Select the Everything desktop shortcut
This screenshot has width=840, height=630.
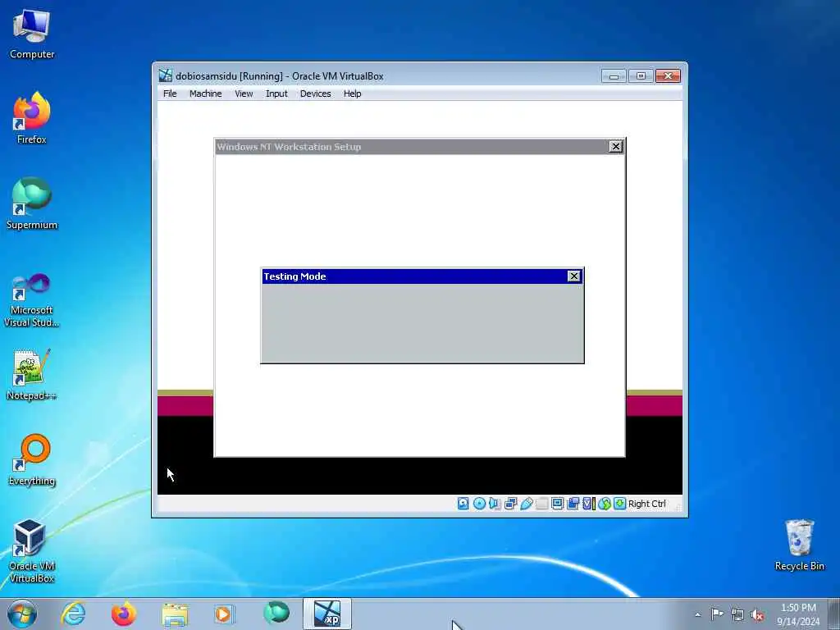click(32, 459)
